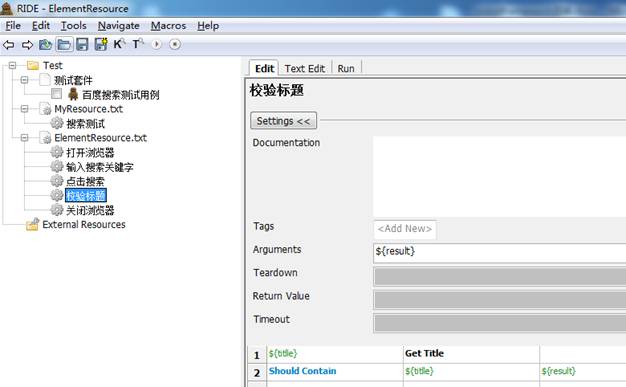
Task: Click the gear icon next to 点击搜索
Action: [x=57, y=181]
